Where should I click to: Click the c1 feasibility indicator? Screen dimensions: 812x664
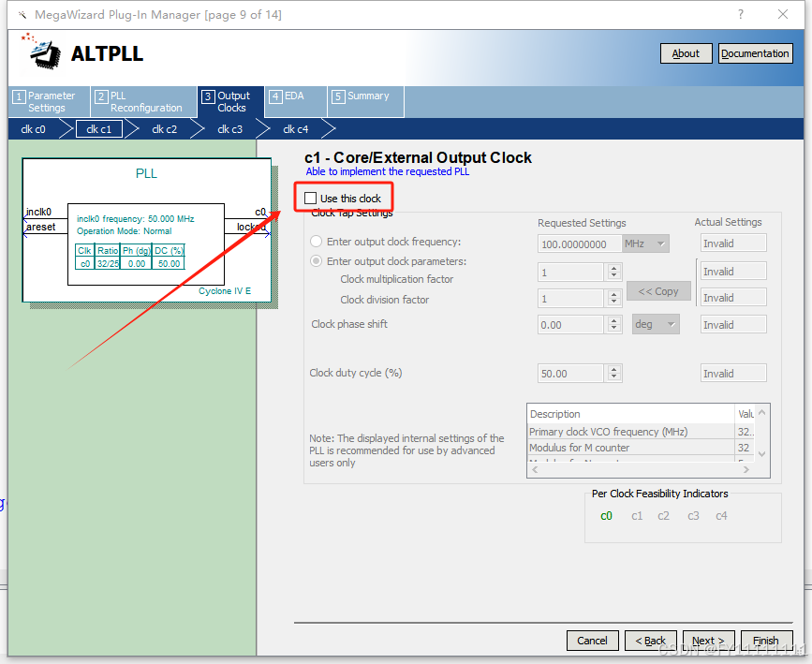(637, 516)
